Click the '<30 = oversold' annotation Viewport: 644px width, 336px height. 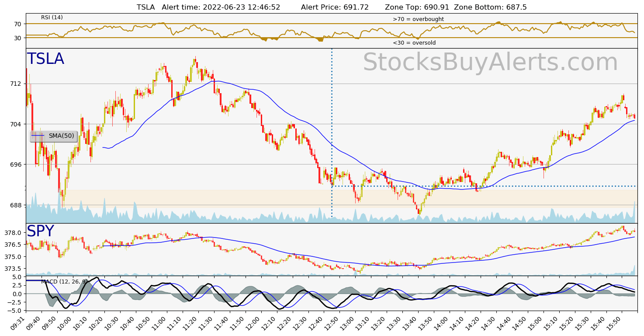click(414, 43)
